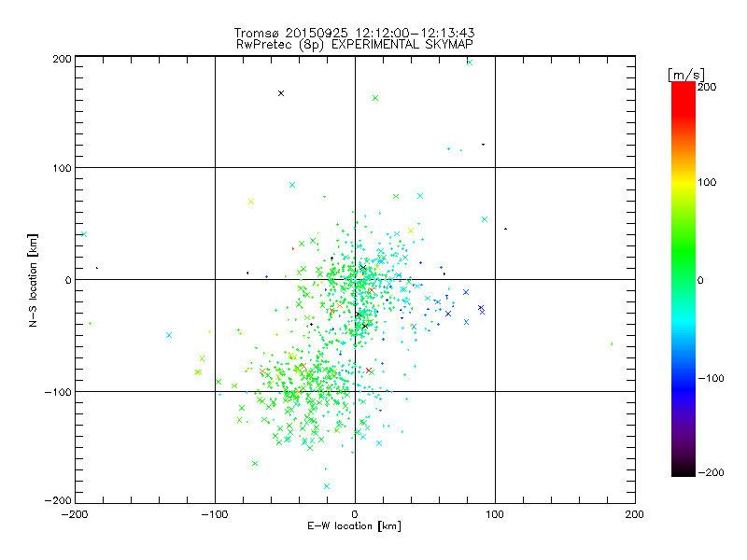Viewport: 747px width, 560px height.
Task: Click the x-axis tick label '-200'
Action: (x=75, y=514)
